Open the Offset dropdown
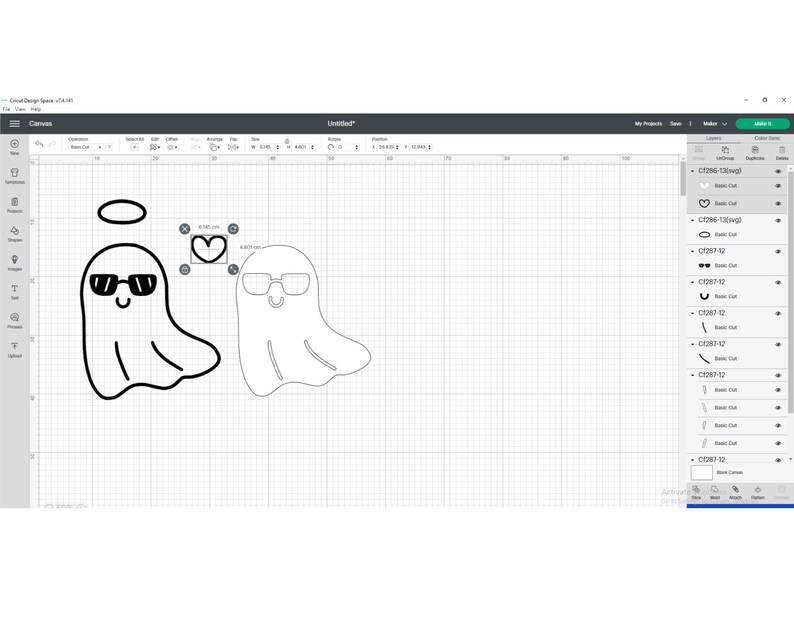This screenshot has width=794, height=638. click(172, 147)
